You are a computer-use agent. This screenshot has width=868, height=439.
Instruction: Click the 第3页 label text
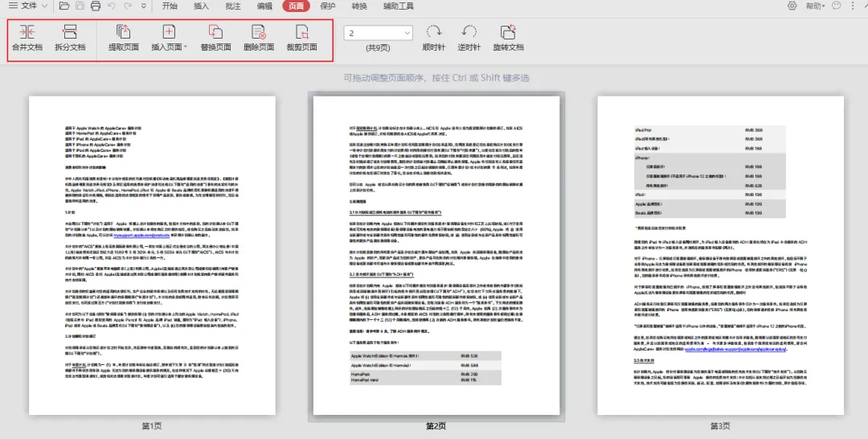pos(720,425)
